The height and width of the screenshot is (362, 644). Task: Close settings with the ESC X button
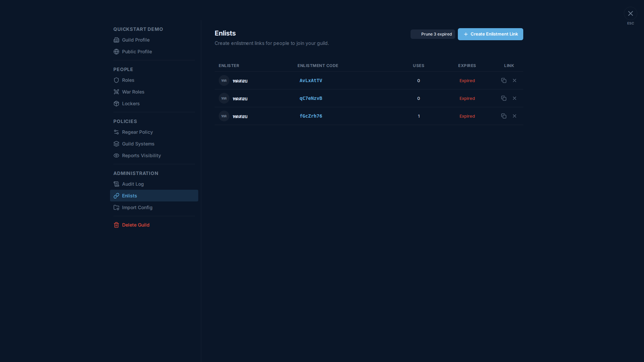click(x=631, y=13)
